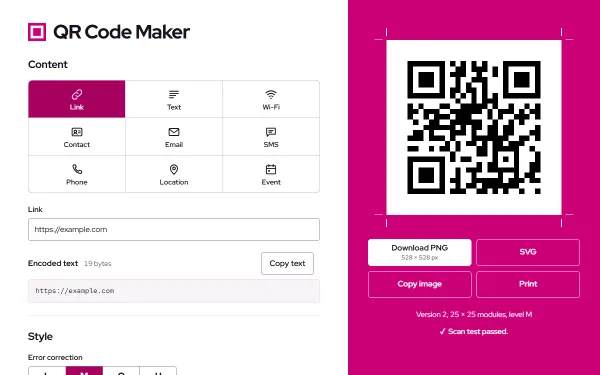This screenshot has width=600, height=375.
Task: Switch to Email content type
Action: (x=174, y=137)
